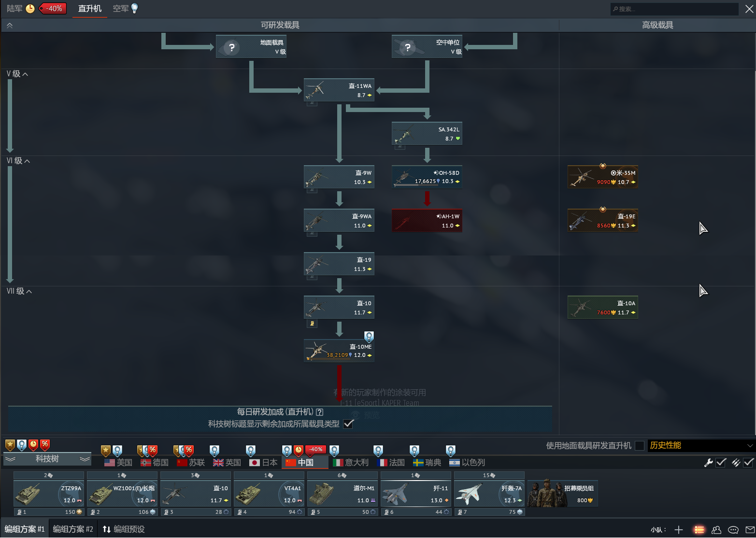Click the -40% discount tag beside 陆军
Screen dimensions: 756x538
point(53,9)
